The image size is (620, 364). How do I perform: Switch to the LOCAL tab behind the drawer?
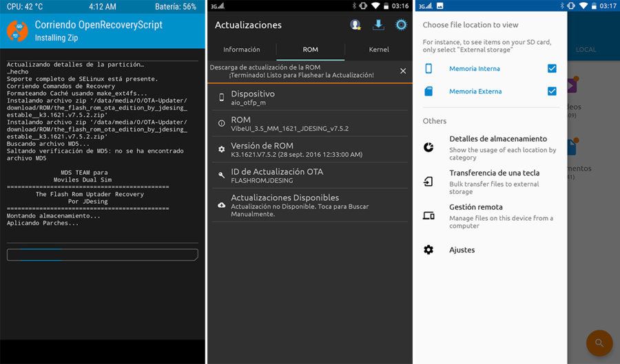586,50
